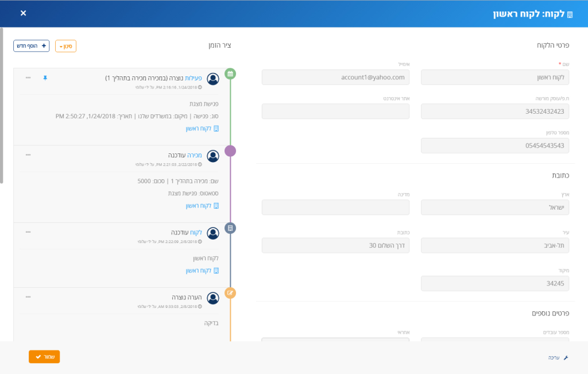
Task: Open the מכירה link in second timeline entry
Action: pos(194,155)
